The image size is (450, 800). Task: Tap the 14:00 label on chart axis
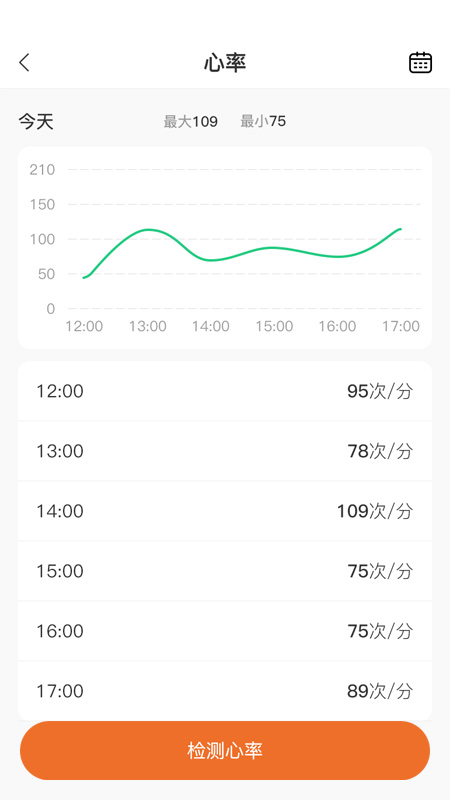click(x=211, y=326)
